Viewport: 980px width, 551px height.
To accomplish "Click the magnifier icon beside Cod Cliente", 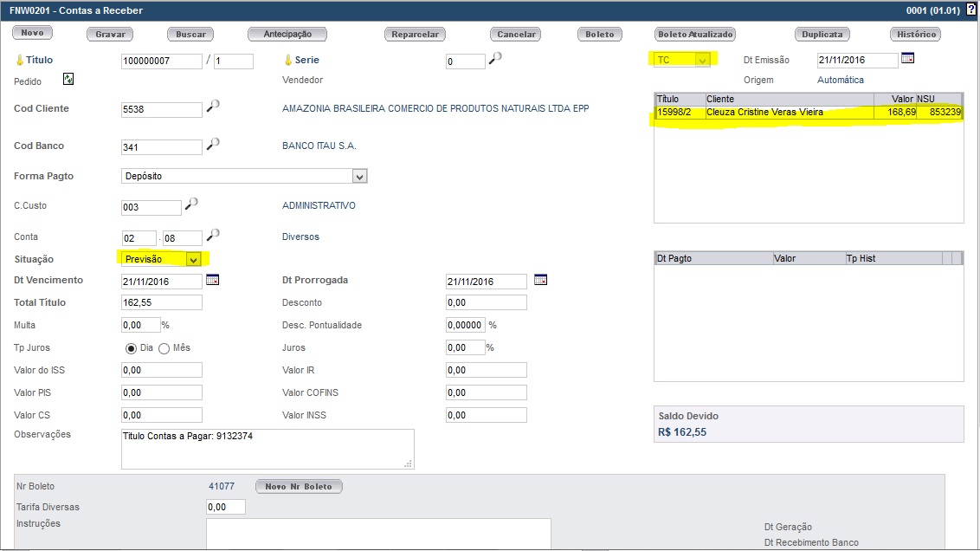I will pyautogui.click(x=213, y=107).
